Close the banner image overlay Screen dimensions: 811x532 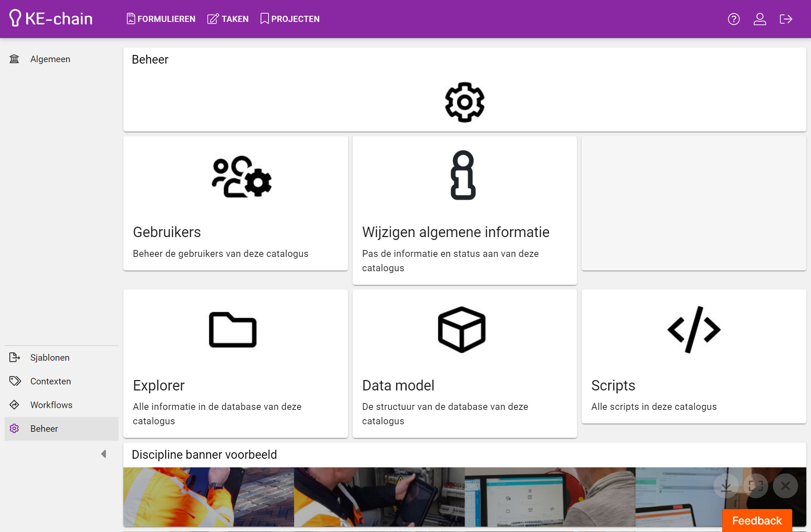785,486
